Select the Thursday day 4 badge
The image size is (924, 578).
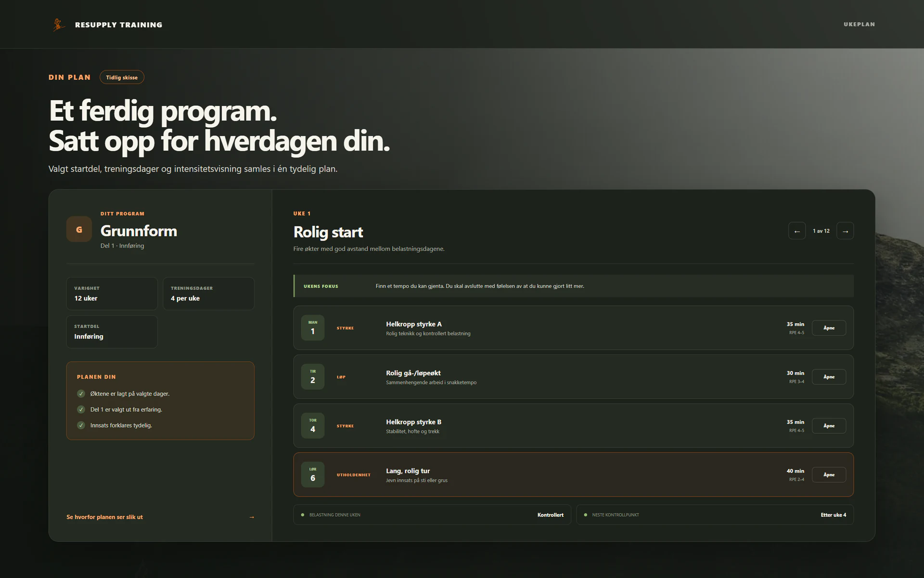(x=313, y=426)
